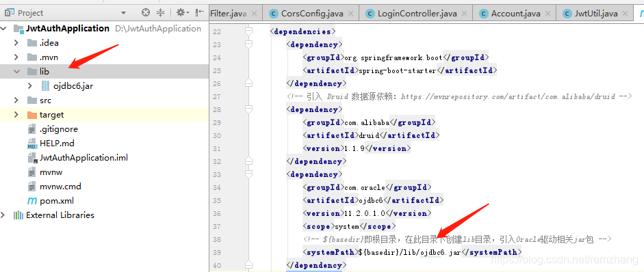Click the scroll from source target icon

146,13
